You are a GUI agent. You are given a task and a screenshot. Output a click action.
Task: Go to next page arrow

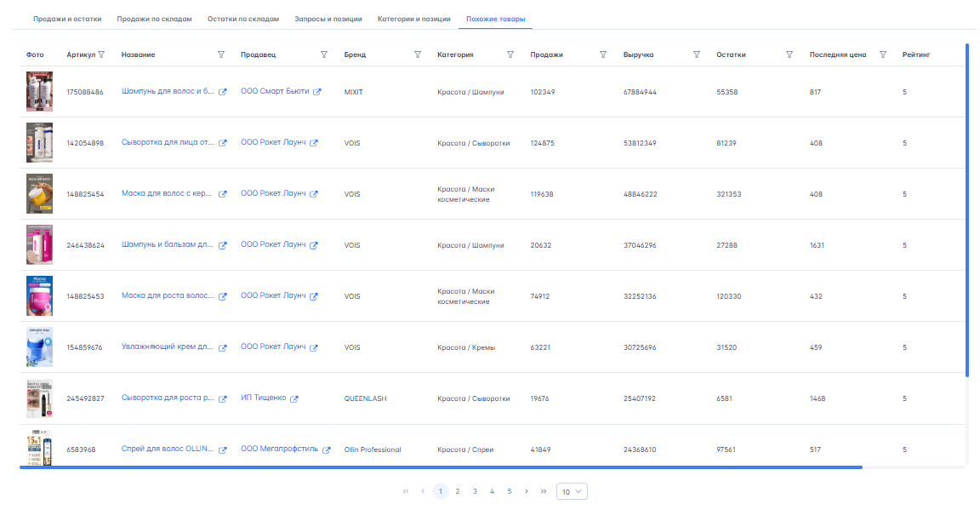(x=527, y=491)
